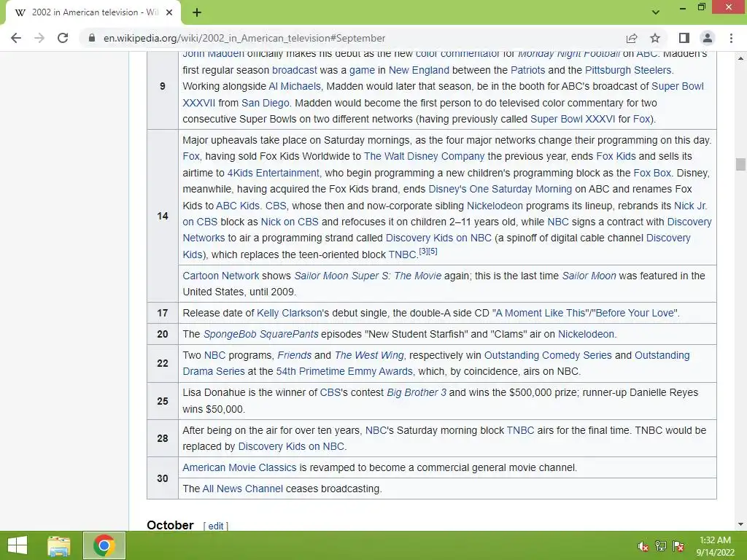Select the date cell "22"
Screen dimensions: 747x560
163,363
